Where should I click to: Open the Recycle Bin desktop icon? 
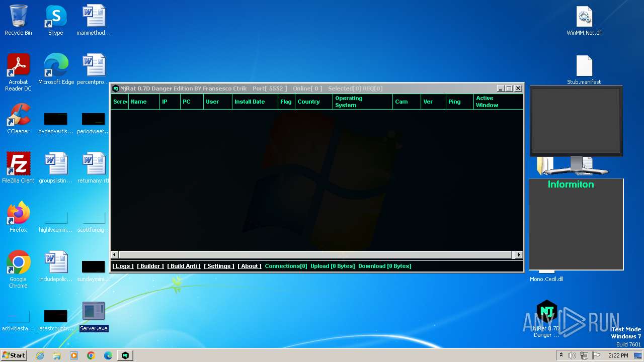click(x=18, y=21)
